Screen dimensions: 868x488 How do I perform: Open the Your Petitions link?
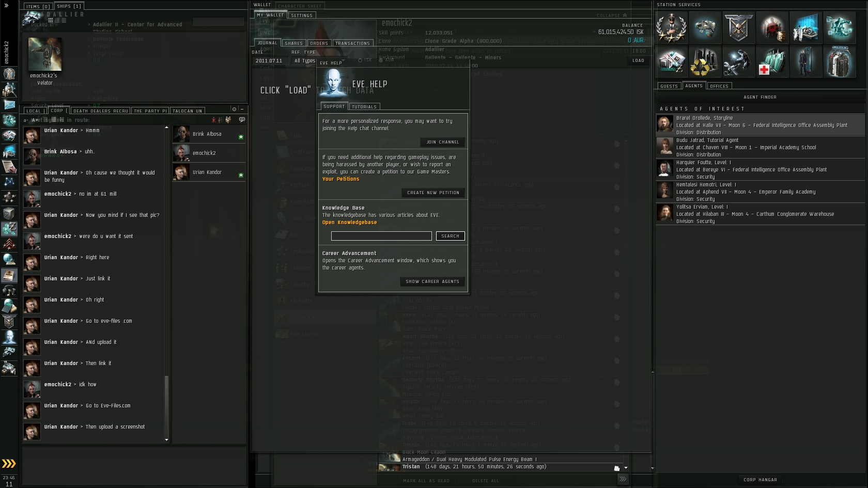tap(340, 179)
